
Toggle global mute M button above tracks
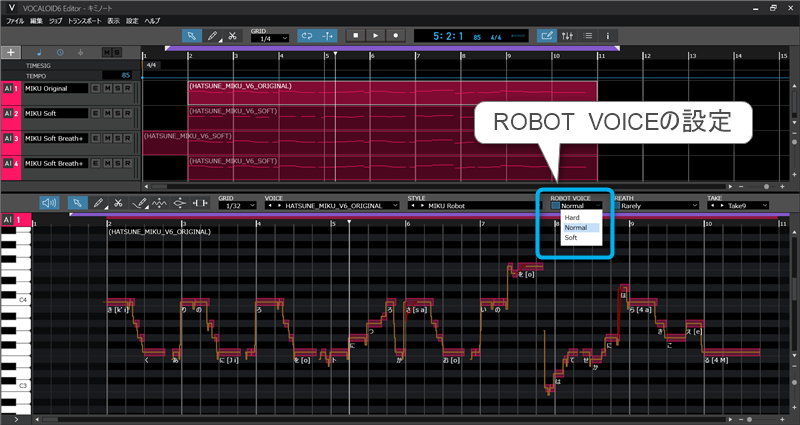pyautogui.click(x=107, y=53)
